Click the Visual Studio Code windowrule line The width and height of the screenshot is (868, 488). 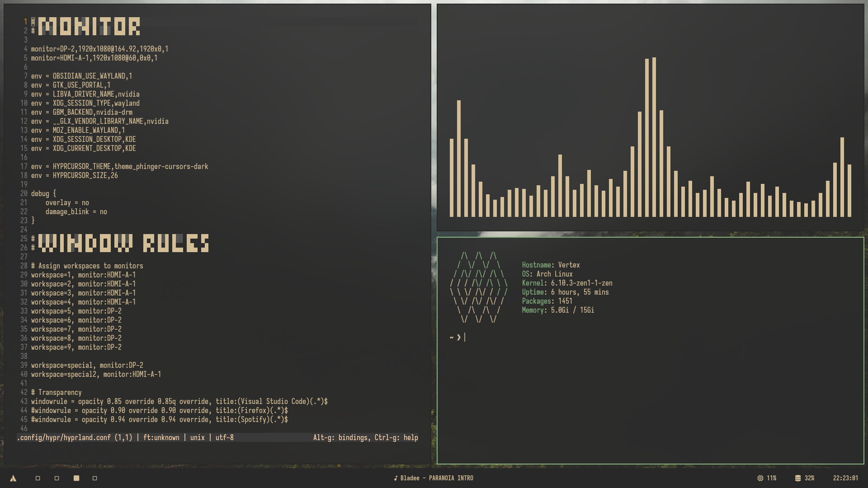[179, 401]
